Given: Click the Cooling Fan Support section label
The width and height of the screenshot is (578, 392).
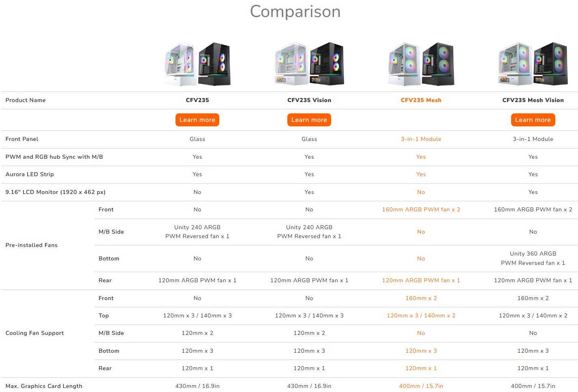Looking at the screenshot, I should coord(34,333).
